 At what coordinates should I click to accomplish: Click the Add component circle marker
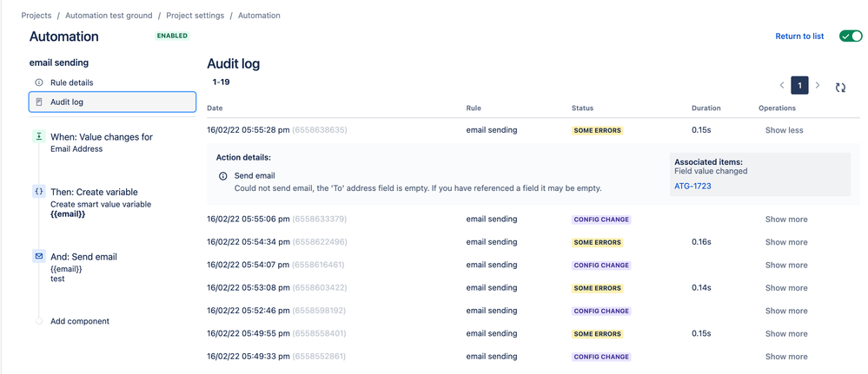pos(39,321)
